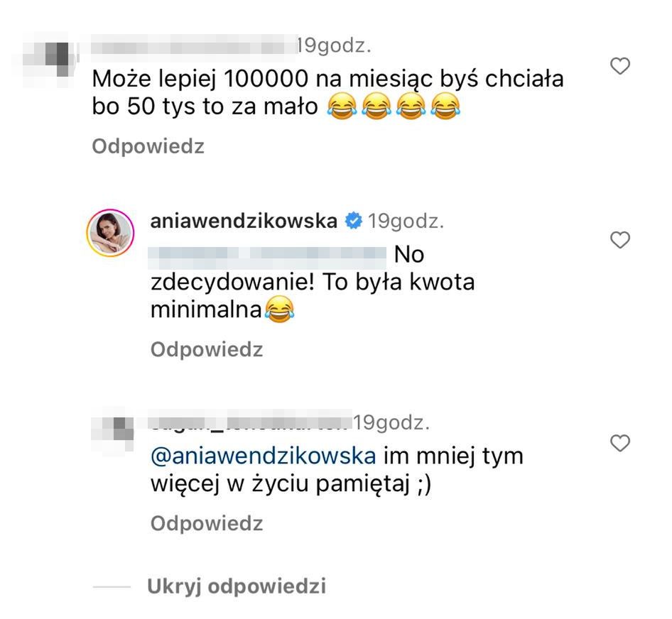Like the comment about 100000 na miesiąc

621,67
